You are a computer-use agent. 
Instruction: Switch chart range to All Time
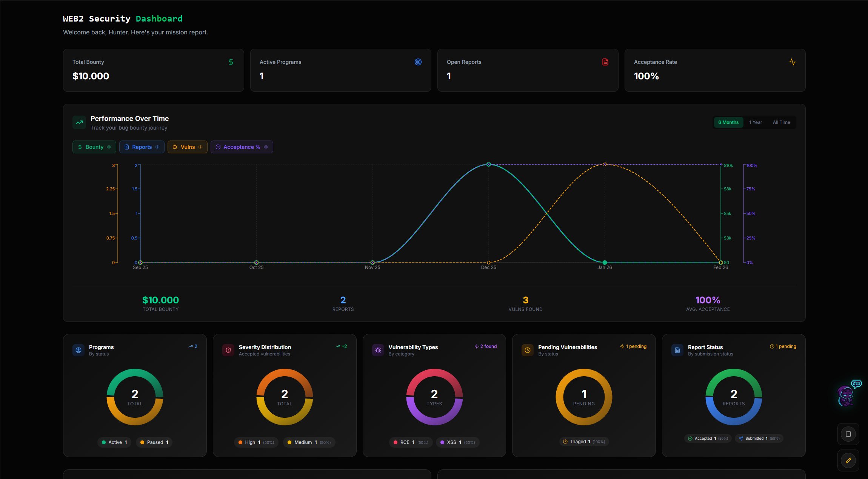[781, 122]
